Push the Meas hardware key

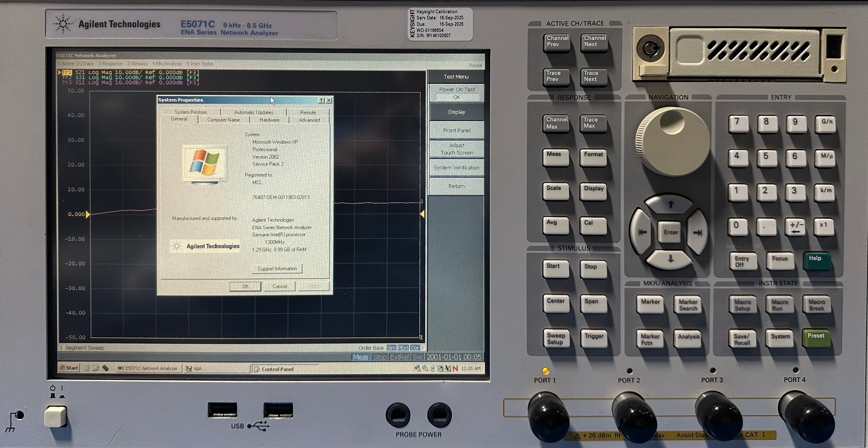click(556, 157)
